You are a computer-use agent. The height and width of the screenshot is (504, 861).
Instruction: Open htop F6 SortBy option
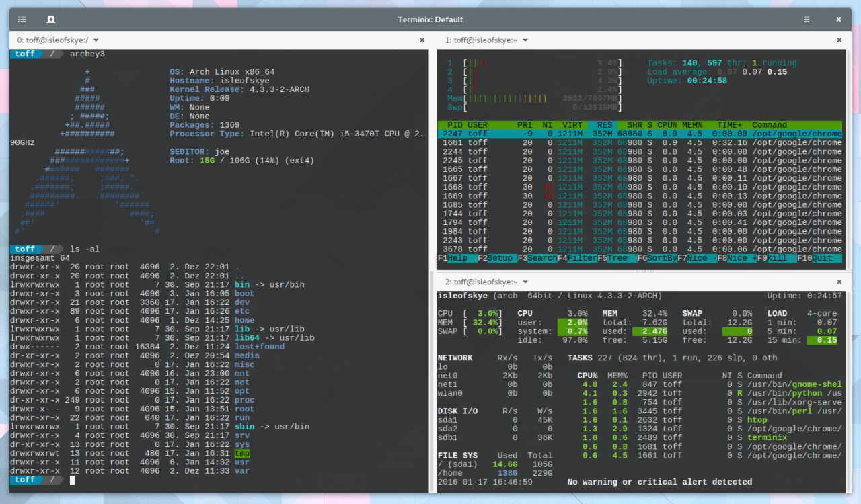tap(657, 258)
